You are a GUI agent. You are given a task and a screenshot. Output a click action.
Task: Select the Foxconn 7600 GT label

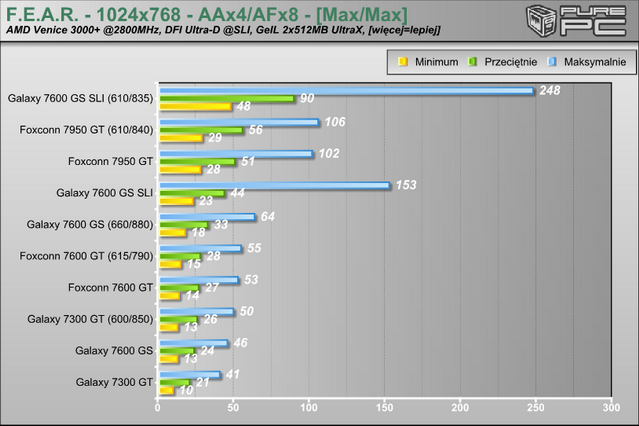110,287
